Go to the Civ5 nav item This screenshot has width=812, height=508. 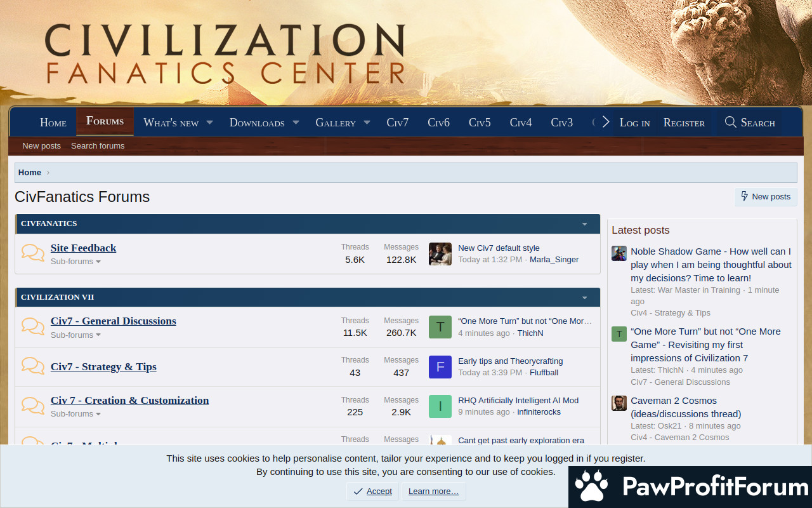tap(480, 123)
